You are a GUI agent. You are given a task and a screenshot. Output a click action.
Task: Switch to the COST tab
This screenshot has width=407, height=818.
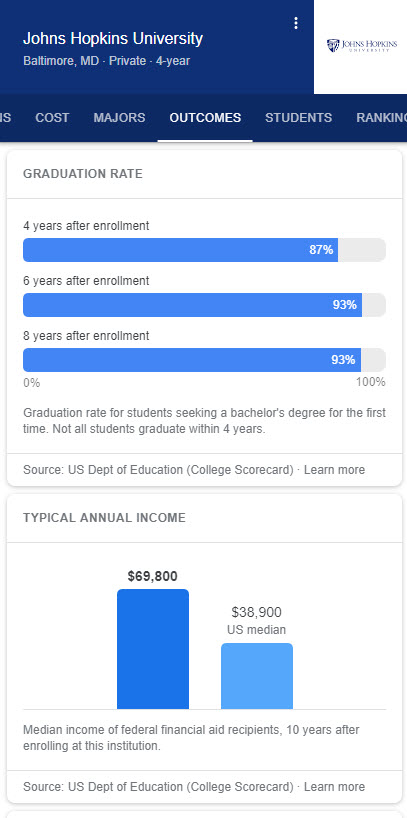point(52,117)
